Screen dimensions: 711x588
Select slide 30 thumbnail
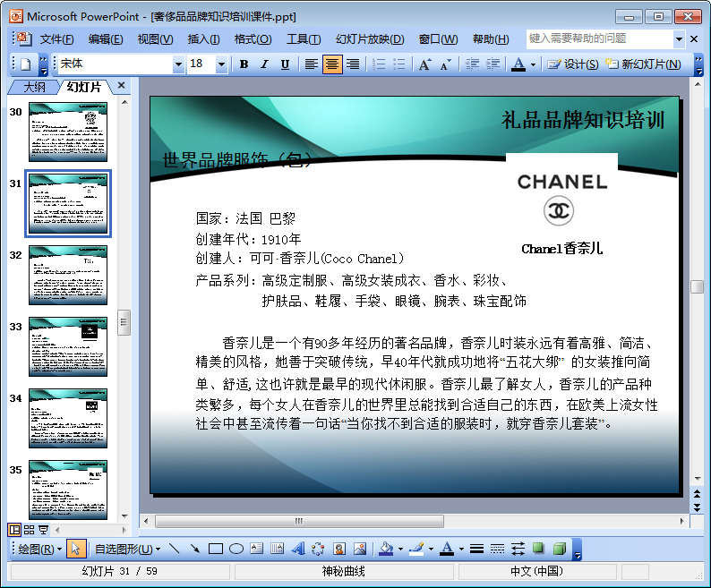point(67,132)
